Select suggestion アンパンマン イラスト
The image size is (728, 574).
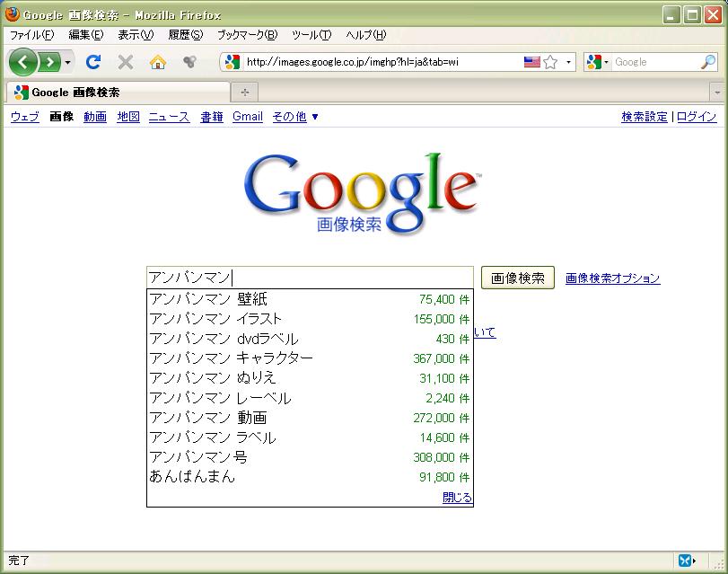tap(310, 319)
